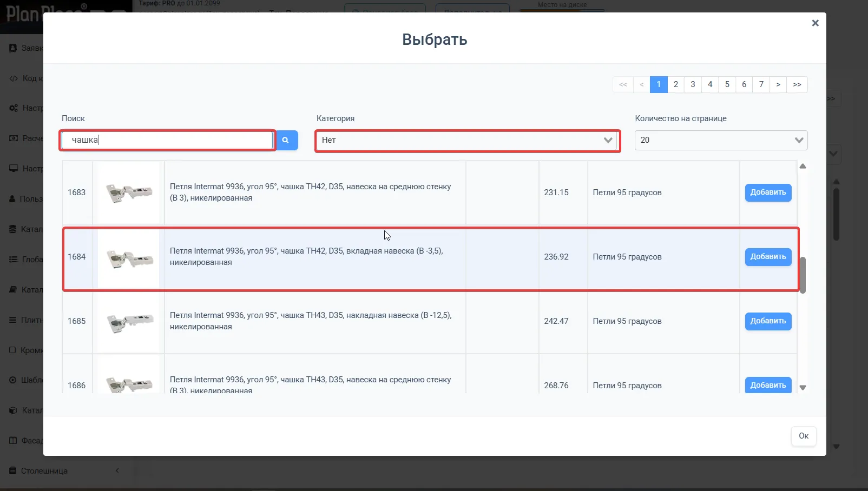Screen dimensions: 868x491
Task: Open hinge thumbnail for item 1683
Action: click(129, 193)
